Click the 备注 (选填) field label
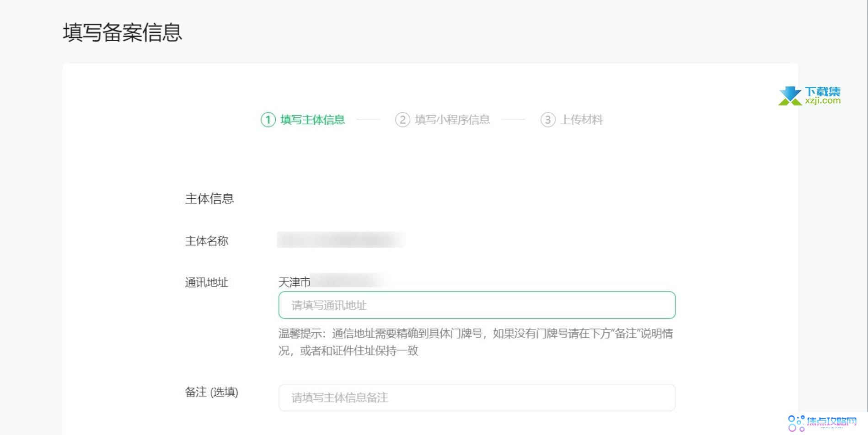The height and width of the screenshot is (435, 868). 211,392
